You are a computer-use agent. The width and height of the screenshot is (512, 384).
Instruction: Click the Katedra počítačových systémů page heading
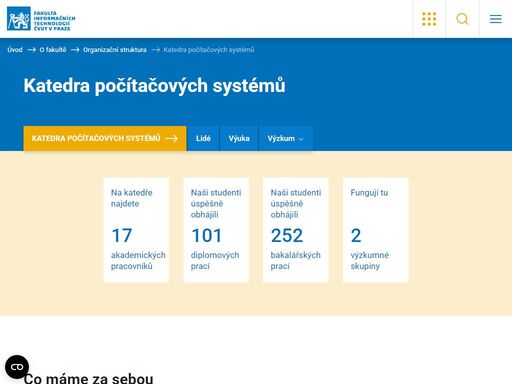[x=154, y=86]
